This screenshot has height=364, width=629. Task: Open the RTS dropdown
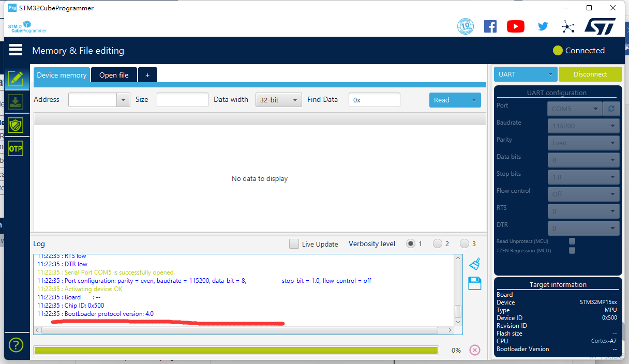[583, 211]
